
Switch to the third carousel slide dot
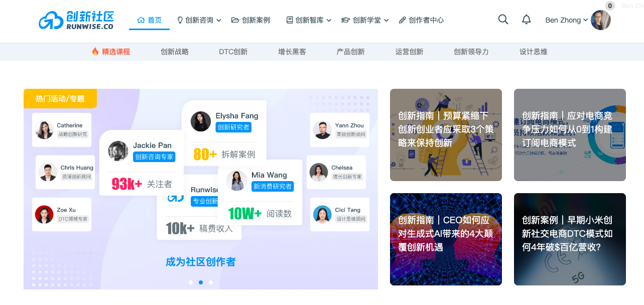(211, 282)
